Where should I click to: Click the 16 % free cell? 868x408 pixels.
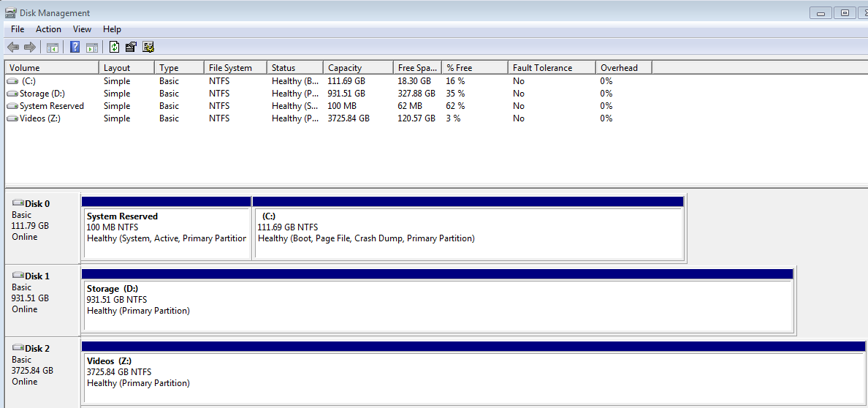pos(455,81)
